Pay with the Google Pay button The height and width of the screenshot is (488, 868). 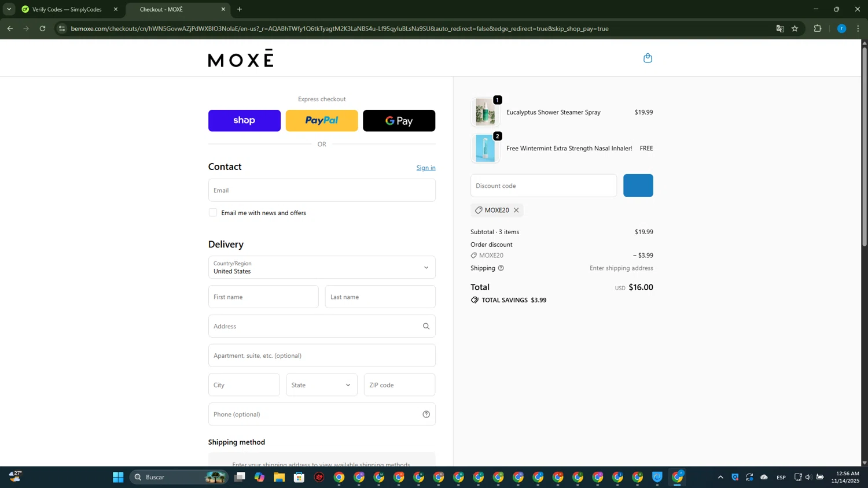click(399, 120)
